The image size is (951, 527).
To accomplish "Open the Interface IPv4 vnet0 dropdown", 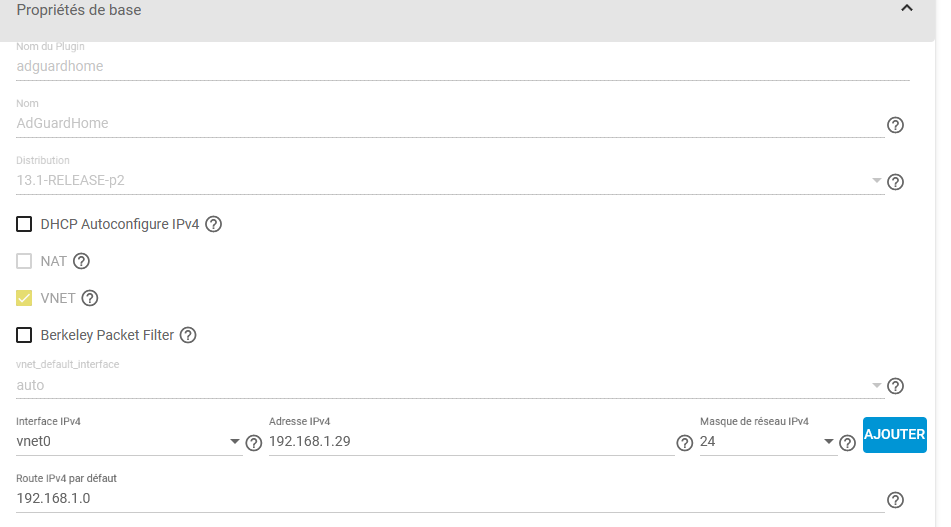I will 129,441.
